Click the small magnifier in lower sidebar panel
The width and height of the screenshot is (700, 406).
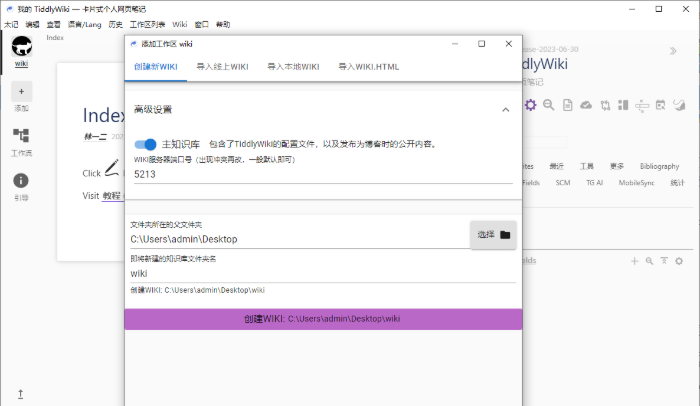(649, 261)
